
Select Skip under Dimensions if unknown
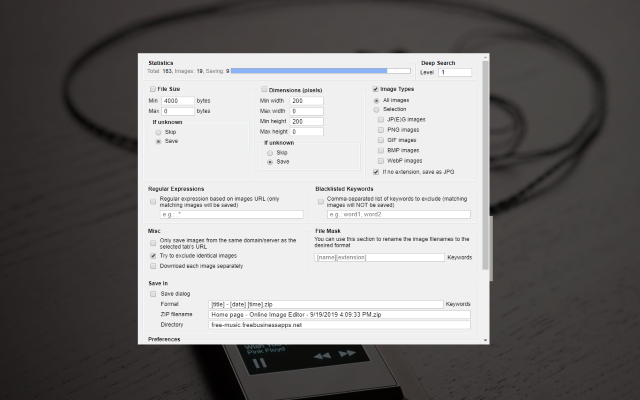tap(269, 152)
